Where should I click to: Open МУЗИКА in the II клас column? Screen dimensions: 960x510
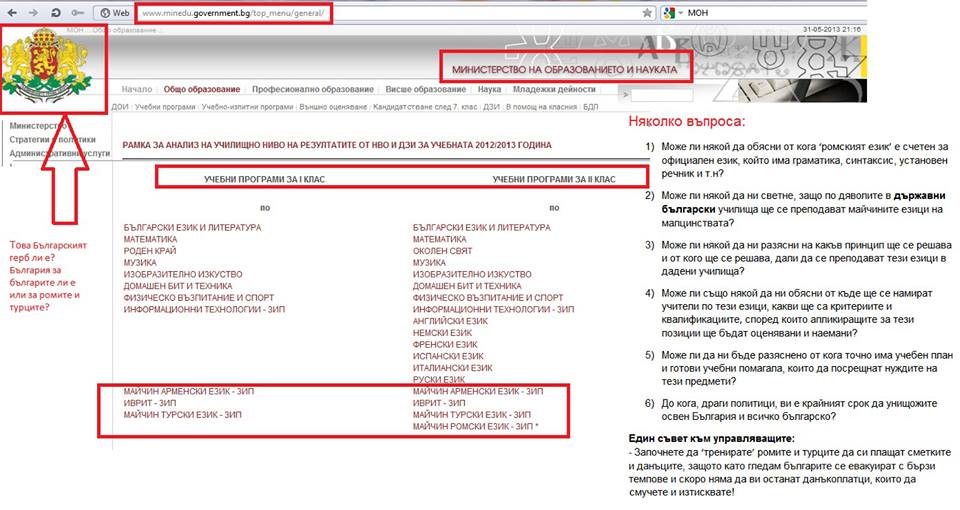pos(429,263)
